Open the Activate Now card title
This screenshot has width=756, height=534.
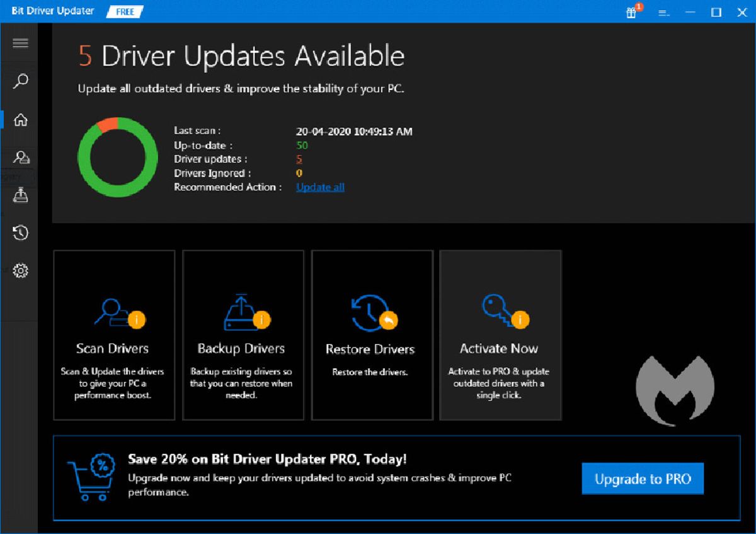coord(499,349)
